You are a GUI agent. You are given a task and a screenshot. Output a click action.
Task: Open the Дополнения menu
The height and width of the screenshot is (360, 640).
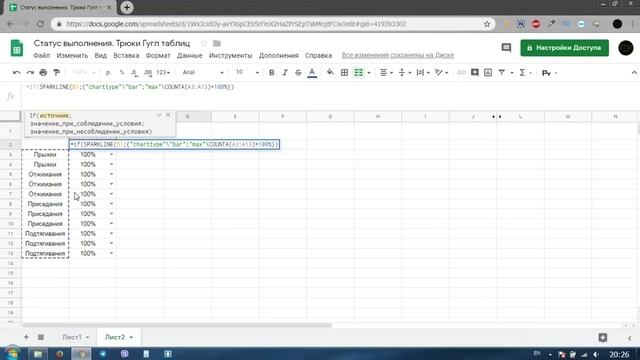279,56
